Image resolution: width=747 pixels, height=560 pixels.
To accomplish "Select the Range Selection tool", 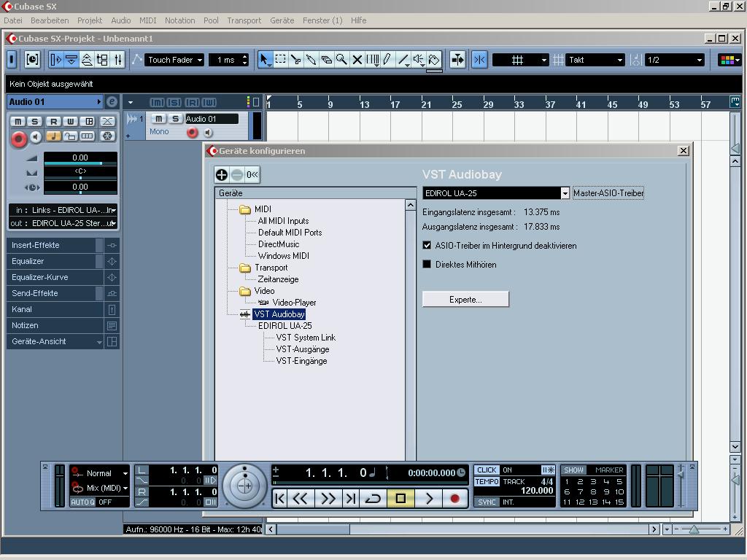I will tap(281, 60).
